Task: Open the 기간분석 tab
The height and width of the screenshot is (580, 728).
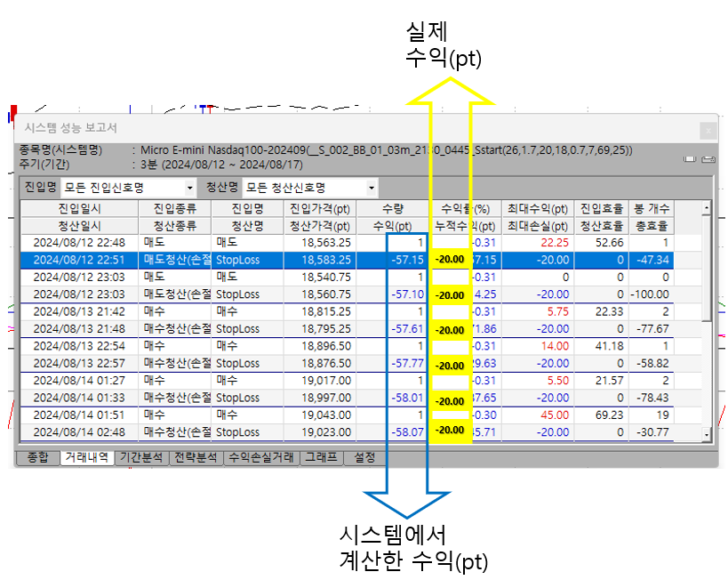Action: [x=142, y=457]
